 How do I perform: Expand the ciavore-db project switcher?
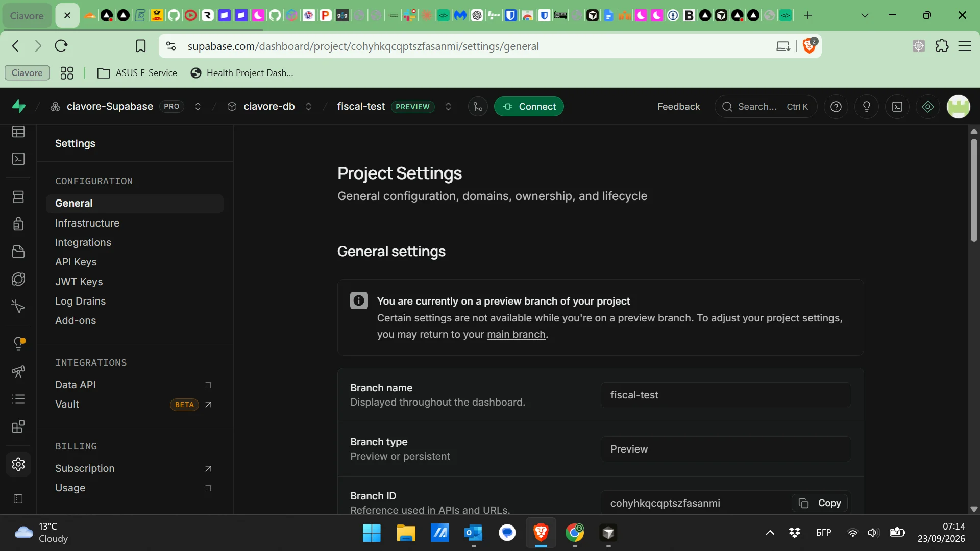pos(308,107)
